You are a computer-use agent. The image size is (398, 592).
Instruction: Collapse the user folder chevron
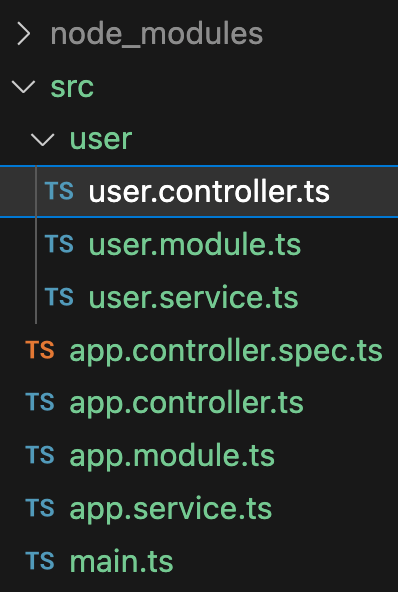click(43, 139)
